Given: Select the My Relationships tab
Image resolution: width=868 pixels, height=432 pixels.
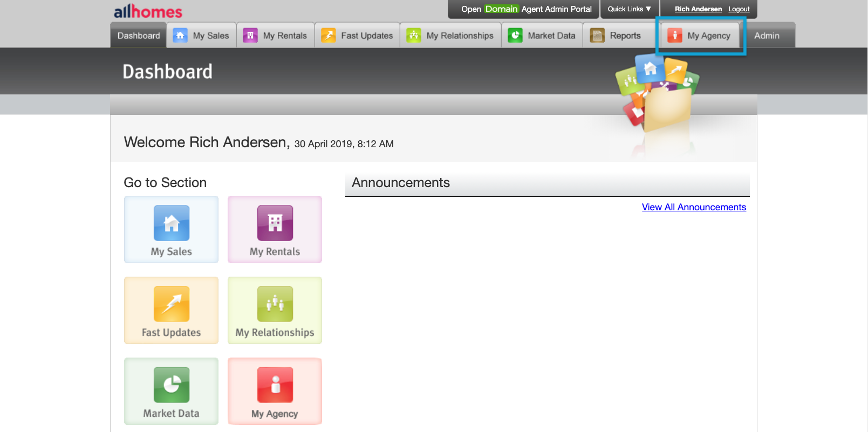Looking at the screenshot, I should [450, 36].
